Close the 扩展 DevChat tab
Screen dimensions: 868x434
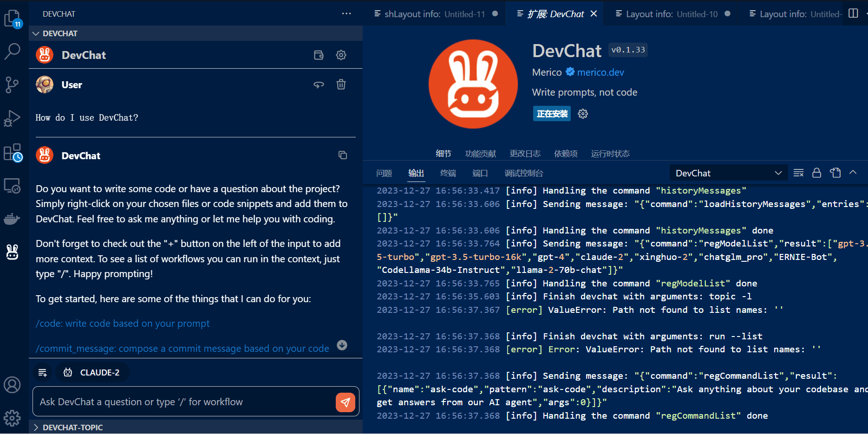pos(594,14)
